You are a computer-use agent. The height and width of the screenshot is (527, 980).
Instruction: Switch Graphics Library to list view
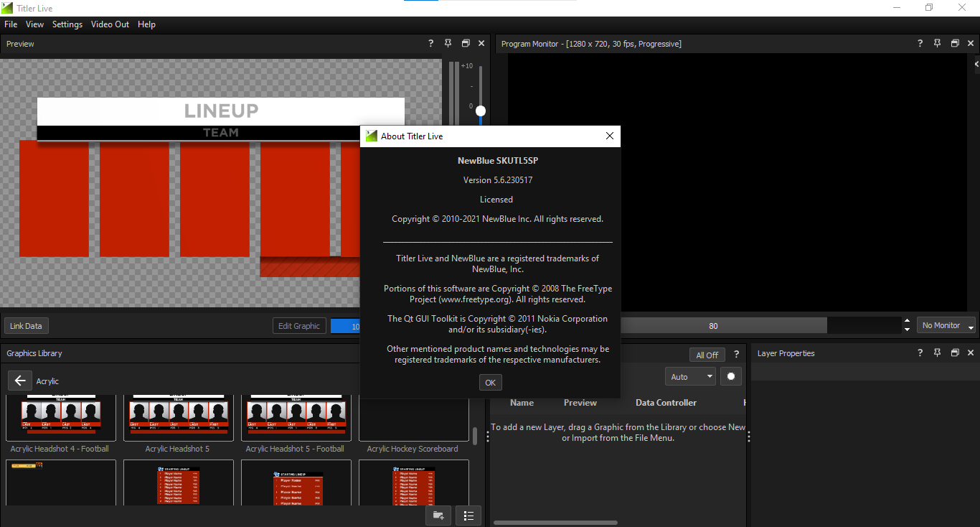click(x=468, y=516)
